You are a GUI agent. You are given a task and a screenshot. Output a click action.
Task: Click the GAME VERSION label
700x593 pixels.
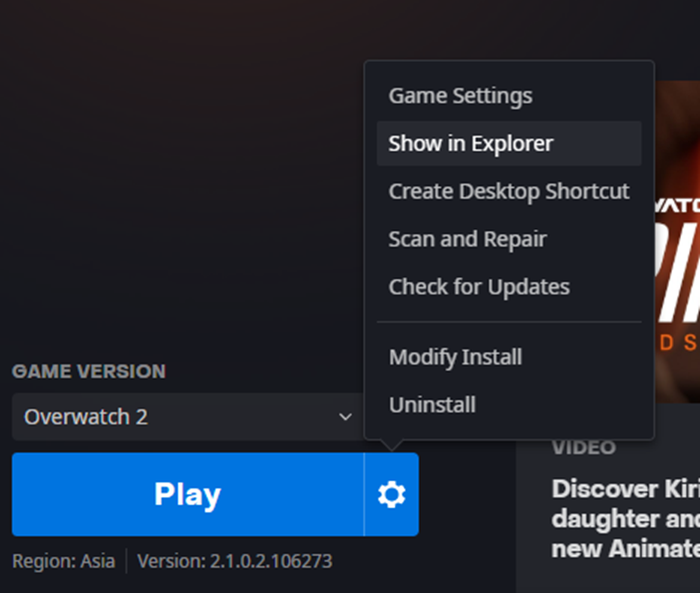coord(89,371)
